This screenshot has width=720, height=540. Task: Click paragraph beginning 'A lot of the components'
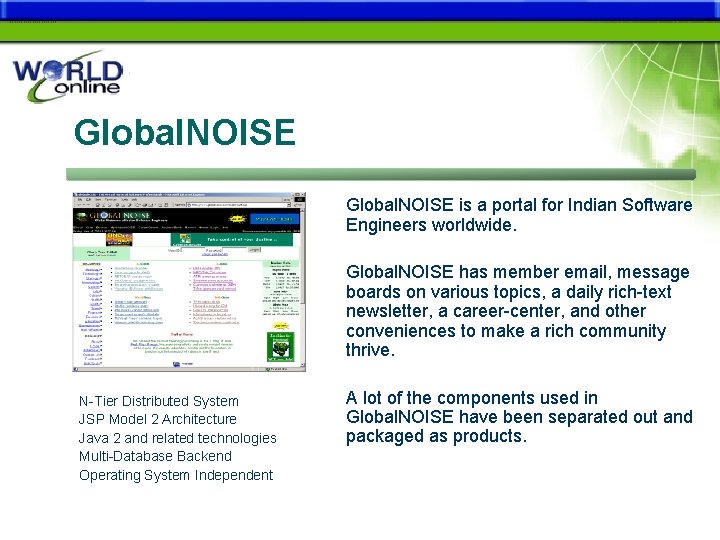click(519, 417)
